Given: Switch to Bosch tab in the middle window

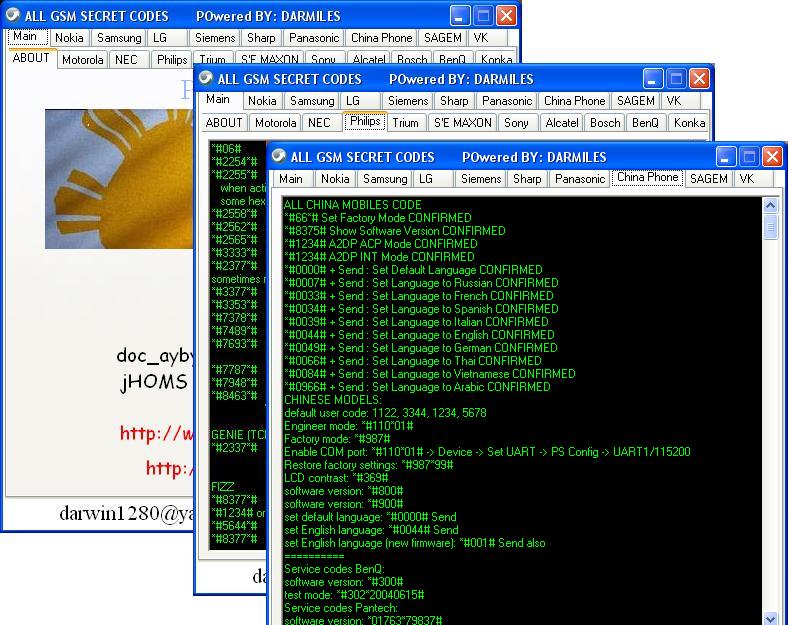Looking at the screenshot, I should (x=605, y=123).
